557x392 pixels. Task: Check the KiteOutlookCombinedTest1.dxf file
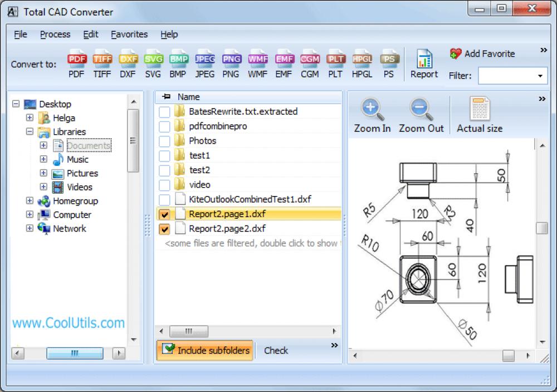click(164, 199)
